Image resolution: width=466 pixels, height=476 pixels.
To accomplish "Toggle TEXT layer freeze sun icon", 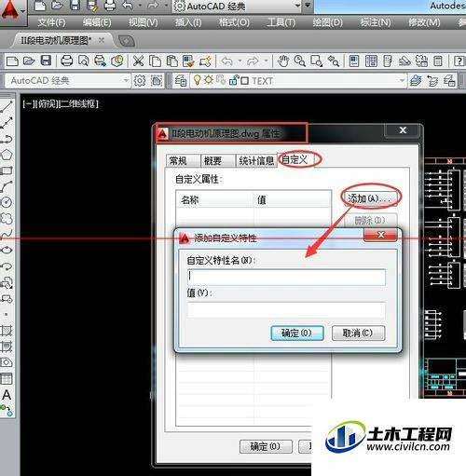I will (x=209, y=80).
